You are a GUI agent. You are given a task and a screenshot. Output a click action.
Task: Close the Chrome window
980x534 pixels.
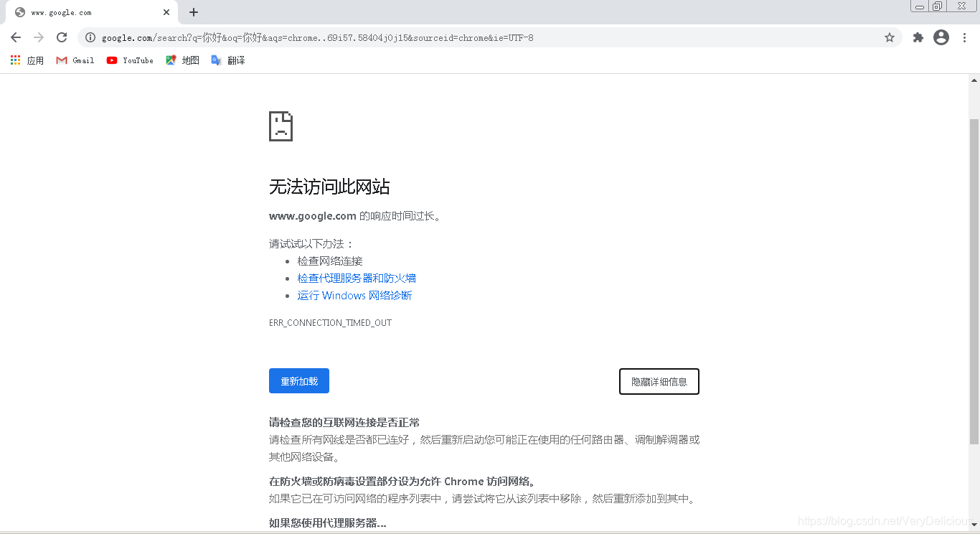[961, 6]
